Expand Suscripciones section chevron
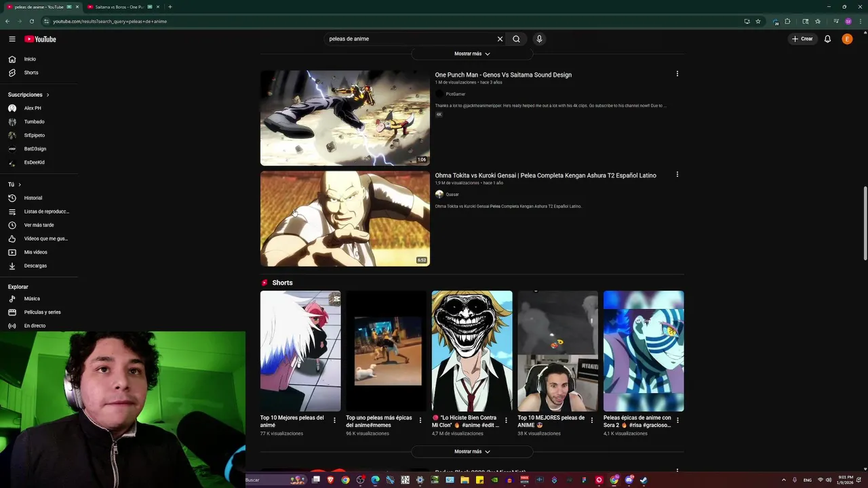Image resolution: width=868 pixels, height=488 pixels. point(47,95)
